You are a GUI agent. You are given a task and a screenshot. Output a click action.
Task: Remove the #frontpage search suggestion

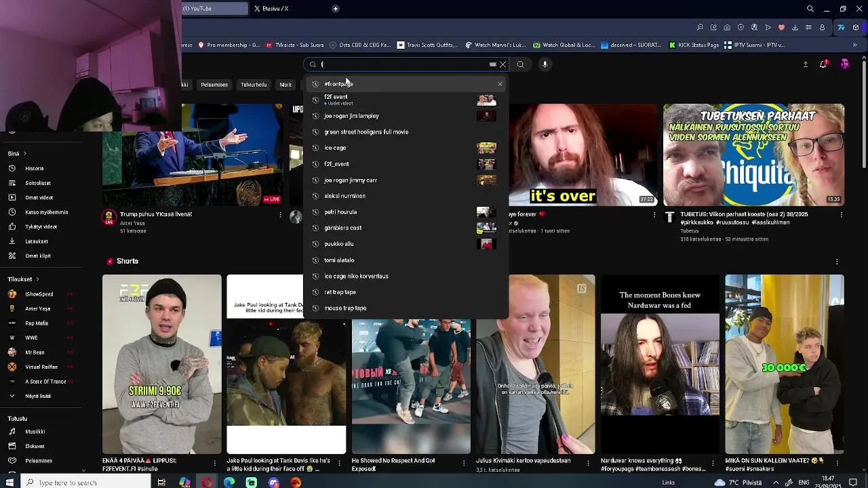pos(500,84)
